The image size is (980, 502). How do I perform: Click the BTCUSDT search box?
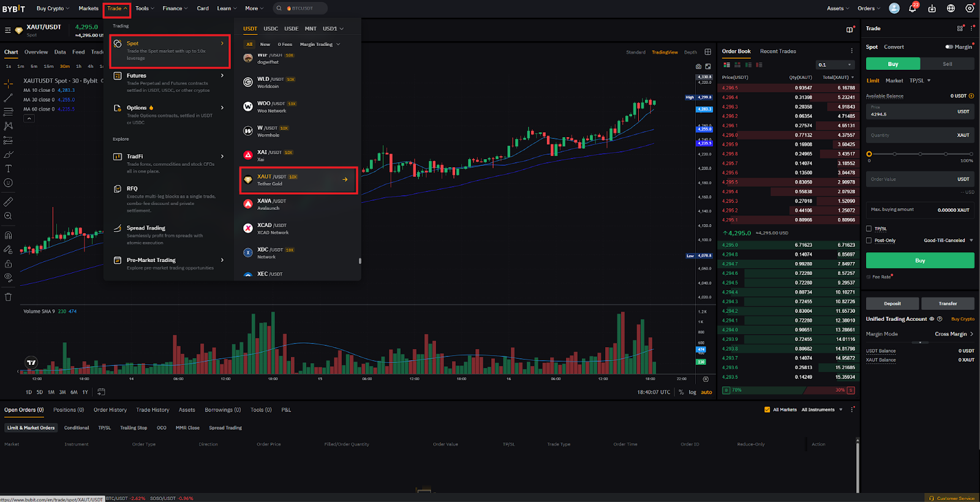[299, 9]
